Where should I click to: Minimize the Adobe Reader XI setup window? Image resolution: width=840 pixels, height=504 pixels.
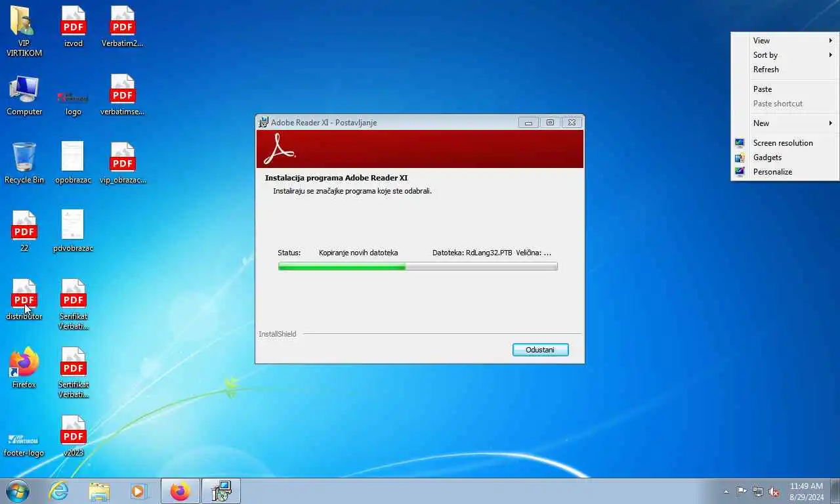tap(528, 122)
